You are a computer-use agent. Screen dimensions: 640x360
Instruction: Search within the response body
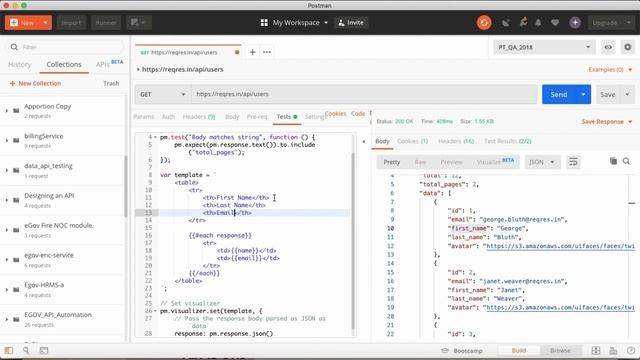coord(626,161)
